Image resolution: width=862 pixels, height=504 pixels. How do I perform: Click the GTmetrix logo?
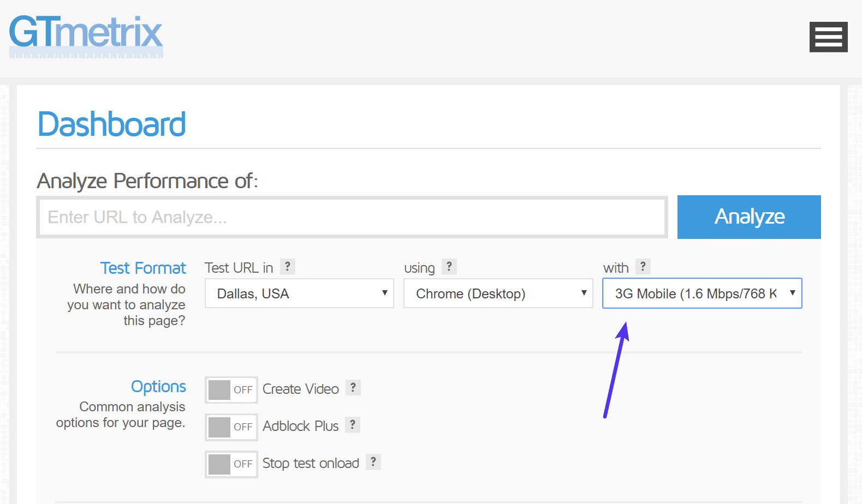pyautogui.click(x=86, y=36)
